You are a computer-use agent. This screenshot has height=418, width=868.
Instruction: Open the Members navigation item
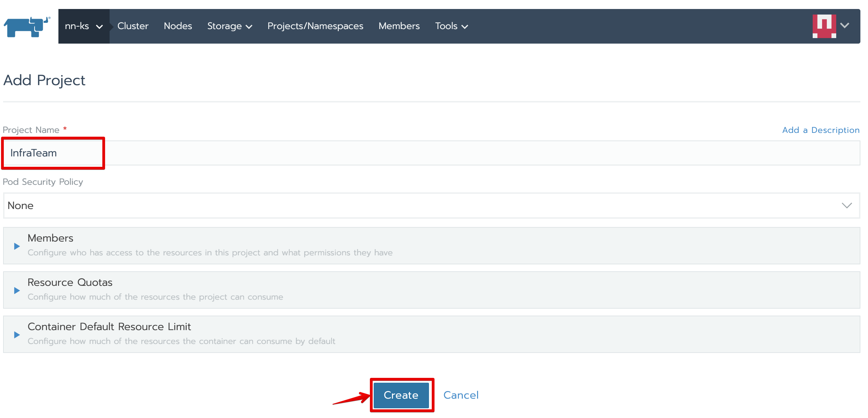(x=399, y=26)
